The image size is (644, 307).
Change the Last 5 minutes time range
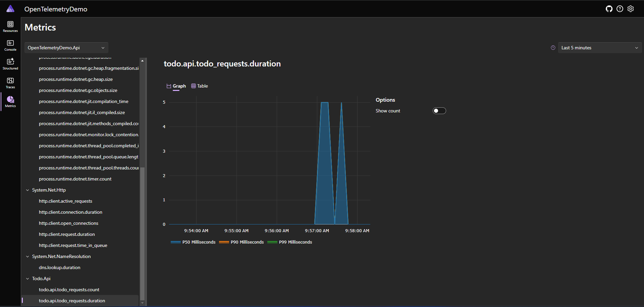tap(599, 47)
